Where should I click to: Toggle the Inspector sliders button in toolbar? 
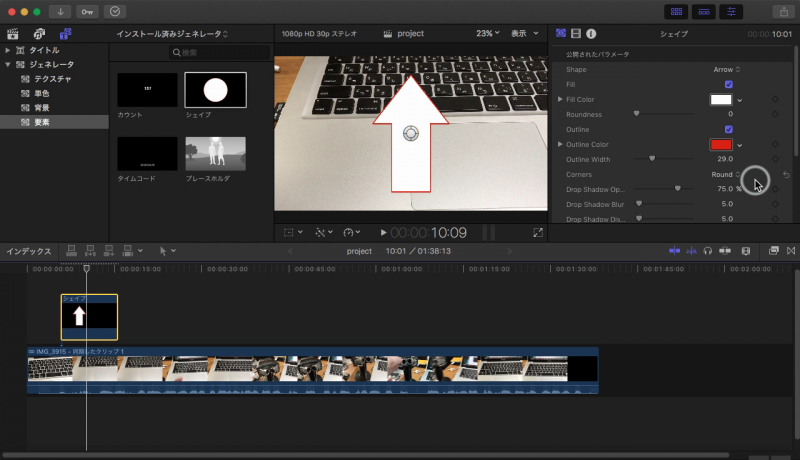pos(733,11)
